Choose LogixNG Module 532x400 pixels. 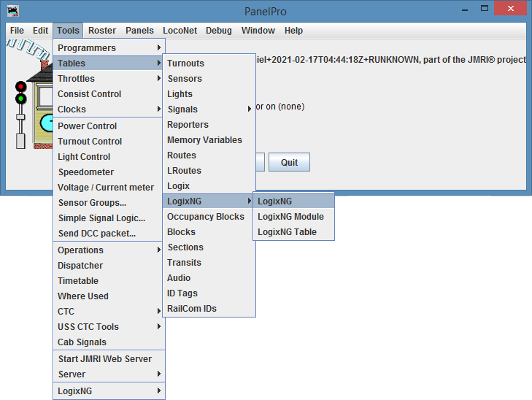pyautogui.click(x=294, y=217)
